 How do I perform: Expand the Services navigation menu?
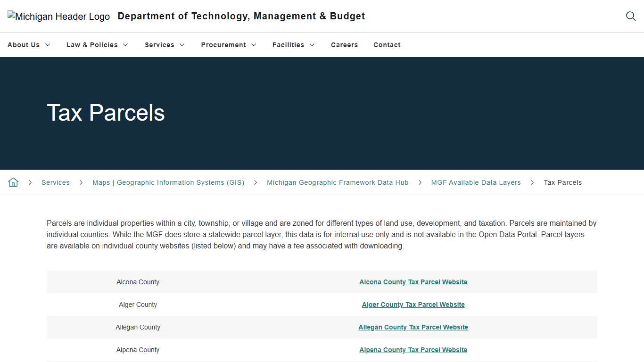coord(165,45)
